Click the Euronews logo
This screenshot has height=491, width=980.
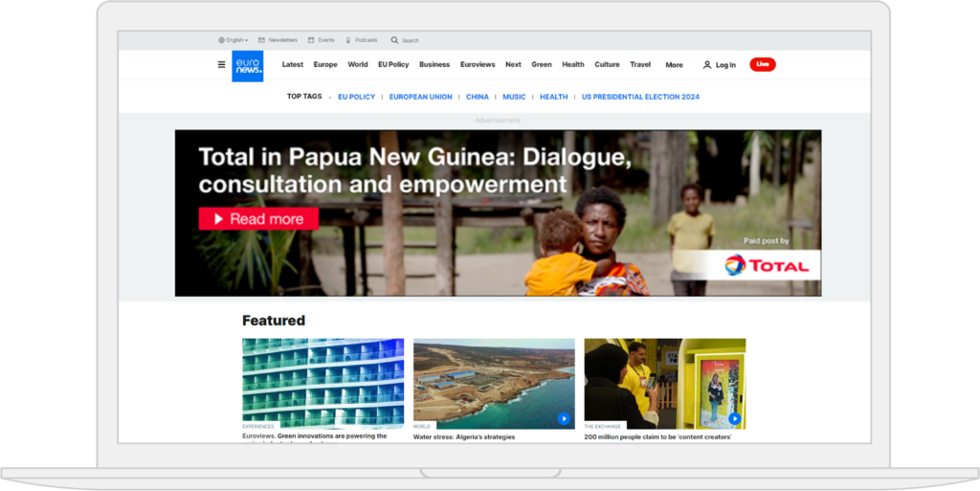tap(247, 65)
